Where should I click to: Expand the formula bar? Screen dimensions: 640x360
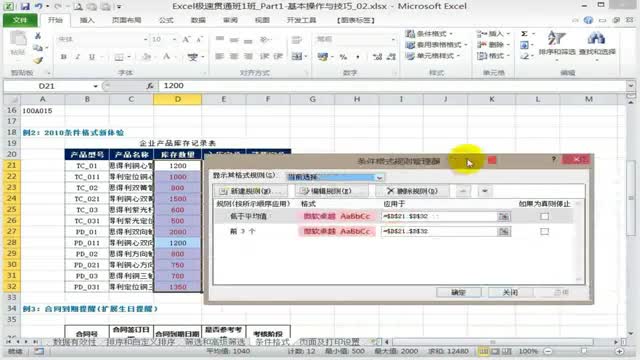[631, 86]
